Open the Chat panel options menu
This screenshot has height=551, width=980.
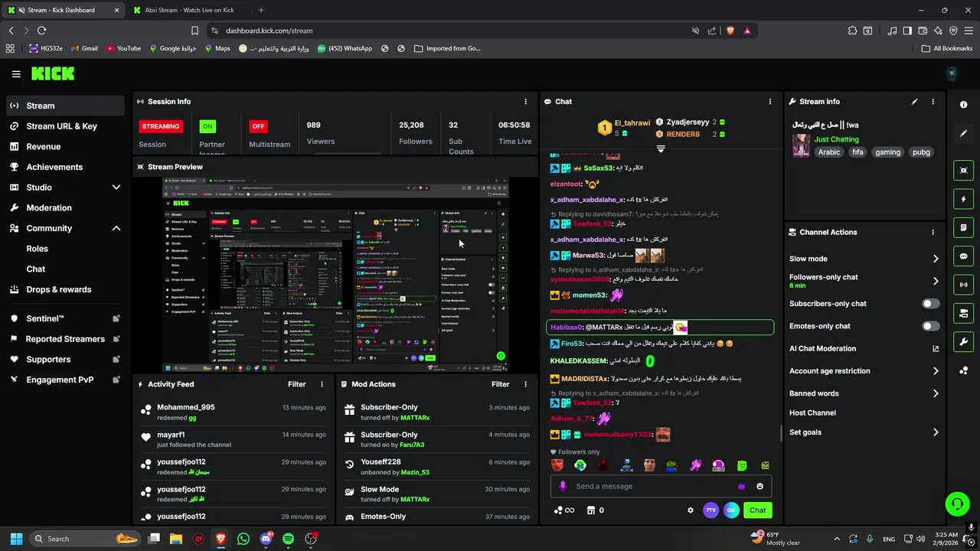770,102
